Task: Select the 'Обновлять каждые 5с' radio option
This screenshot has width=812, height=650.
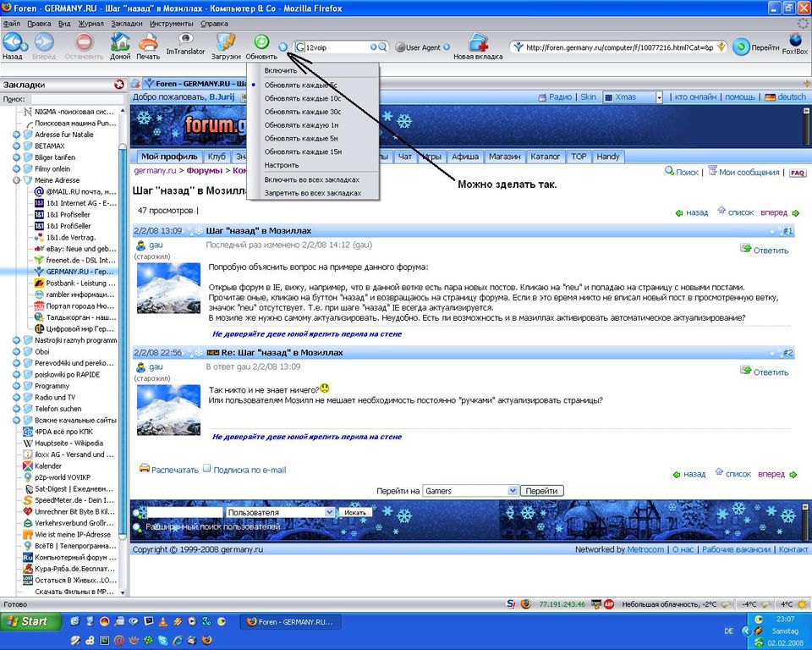Action: 312,85
